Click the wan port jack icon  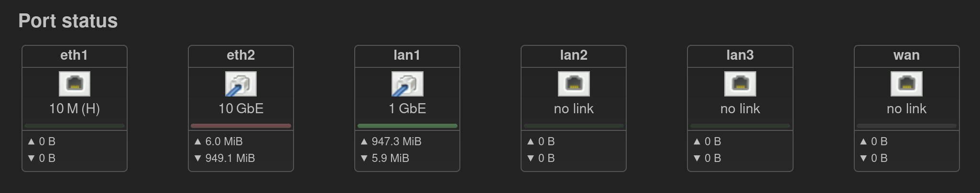[906, 84]
